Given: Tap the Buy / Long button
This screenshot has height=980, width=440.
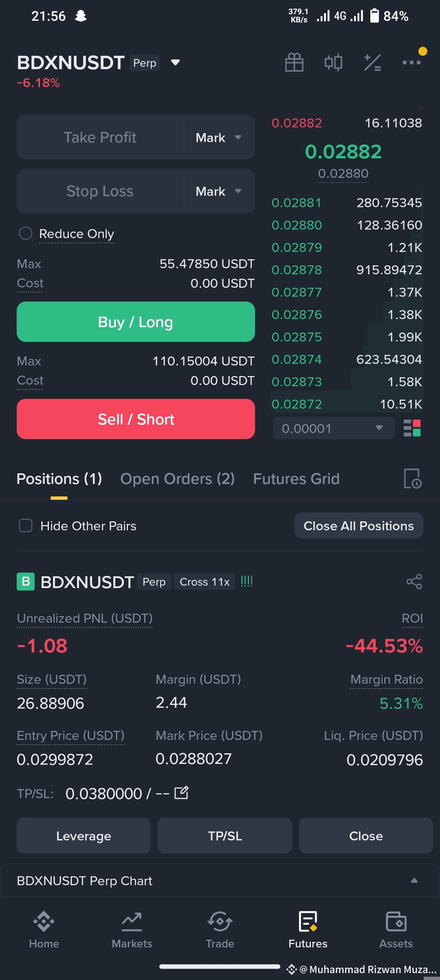Looking at the screenshot, I should coord(136,322).
